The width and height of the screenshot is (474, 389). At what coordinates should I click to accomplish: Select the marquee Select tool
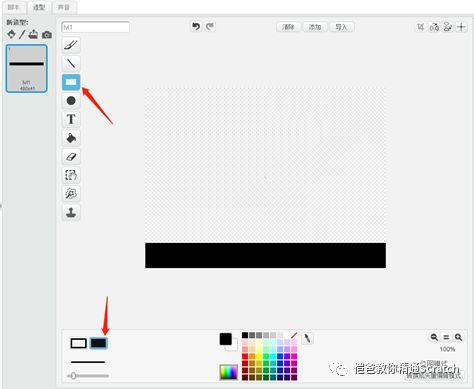[x=71, y=175]
